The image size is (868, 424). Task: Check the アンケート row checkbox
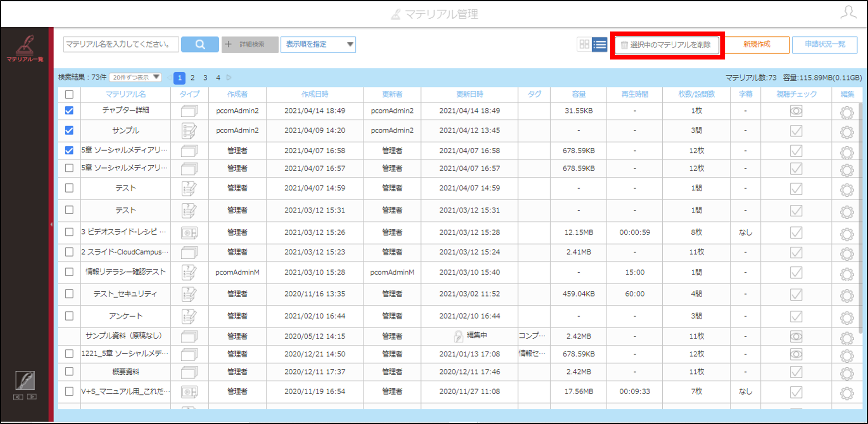(69, 316)
